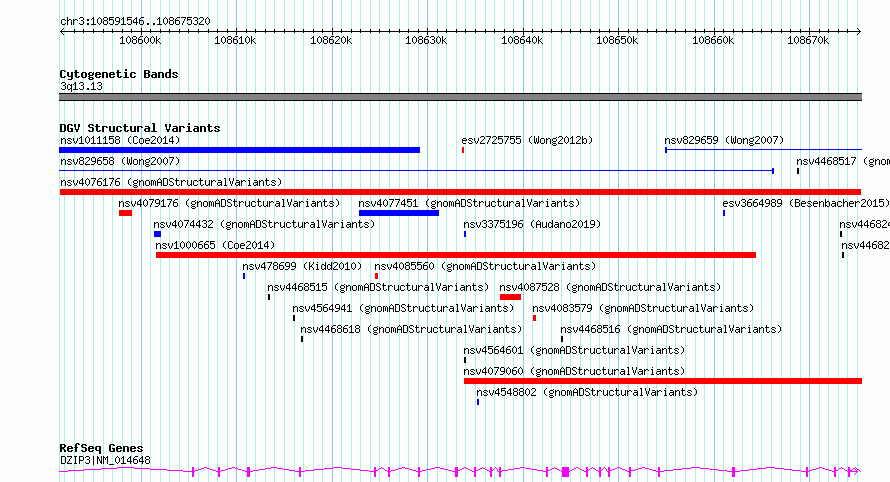Click the DZIP3|NM_014648 gene label
The image size is (890, 482).
pos(106,460)
